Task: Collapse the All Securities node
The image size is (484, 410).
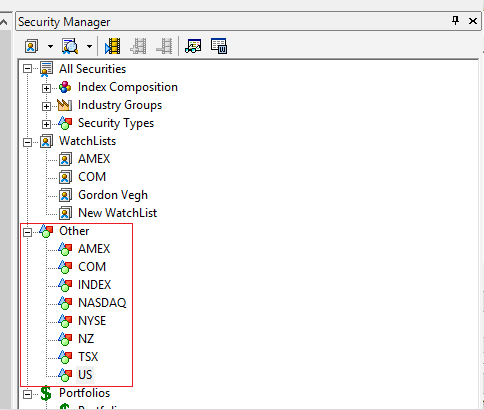Action: (28, 69)
